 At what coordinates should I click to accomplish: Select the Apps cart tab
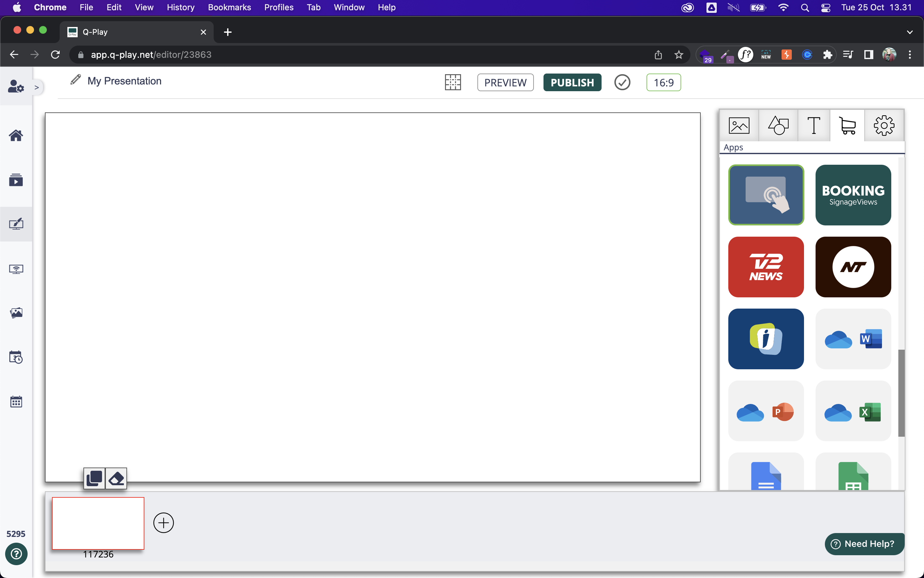coord(847,125)
